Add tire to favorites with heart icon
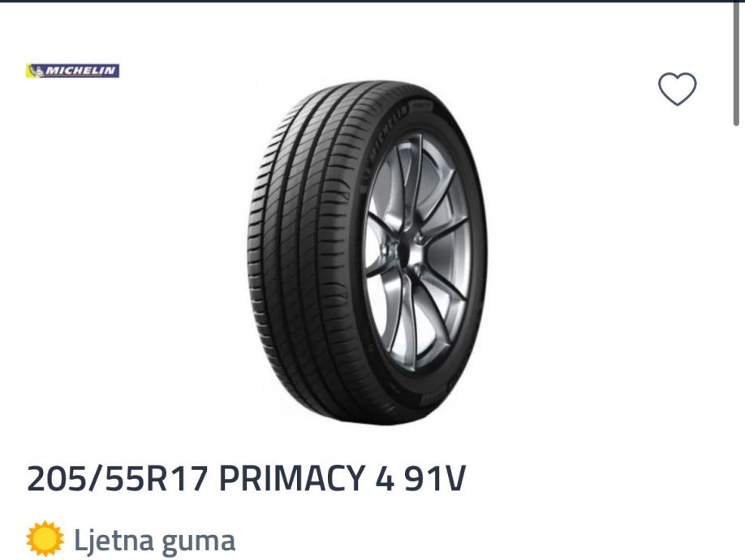745x560 pixels. tap(677, 88)
